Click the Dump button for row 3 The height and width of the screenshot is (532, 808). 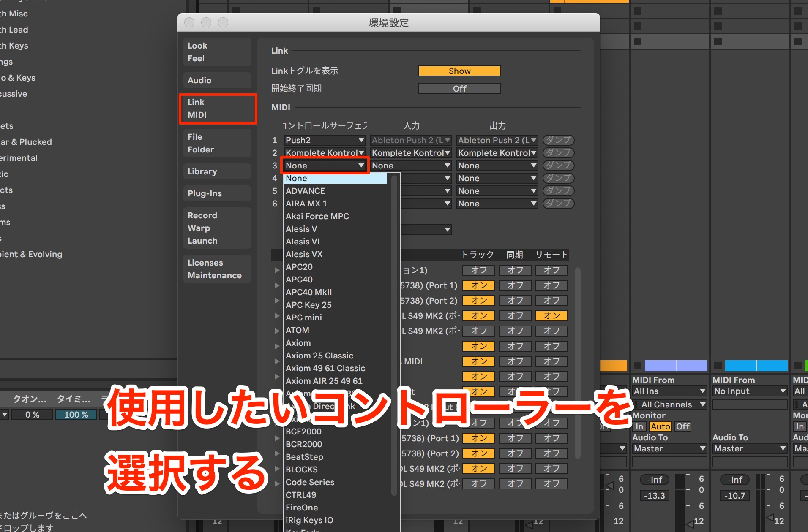(x=558, y=166)
